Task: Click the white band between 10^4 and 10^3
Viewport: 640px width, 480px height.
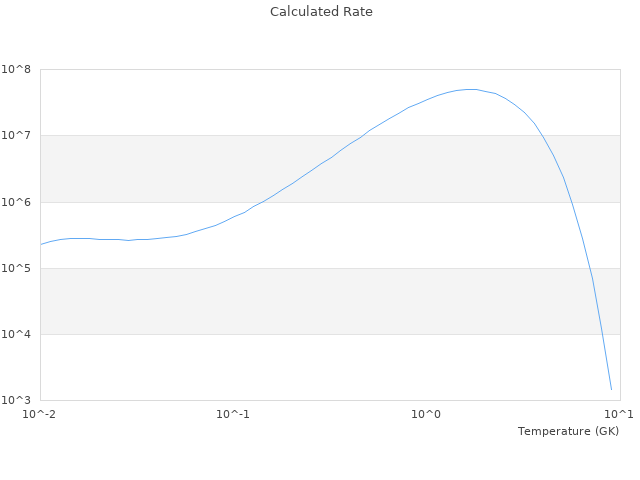Action: point(300,367)
